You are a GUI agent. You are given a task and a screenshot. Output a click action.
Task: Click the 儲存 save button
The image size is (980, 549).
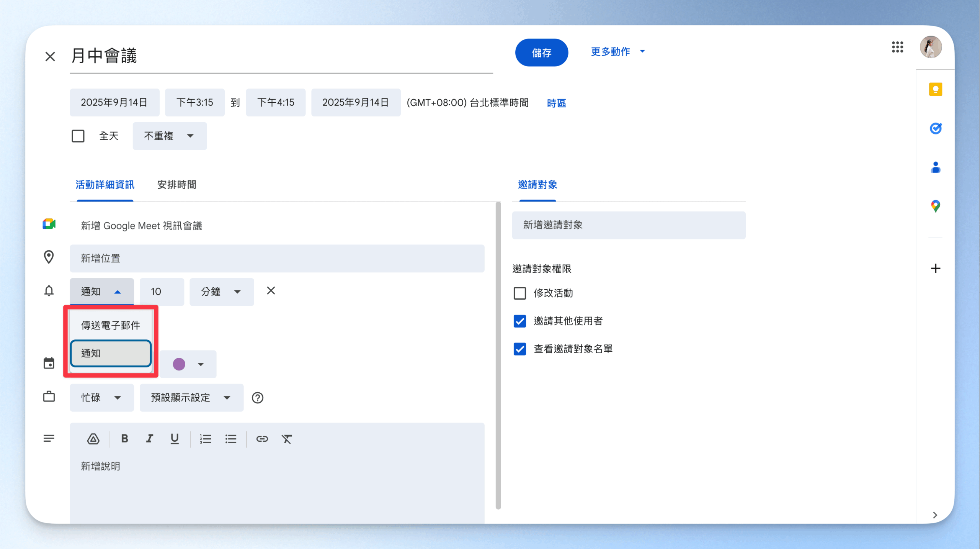coord(541,52)
